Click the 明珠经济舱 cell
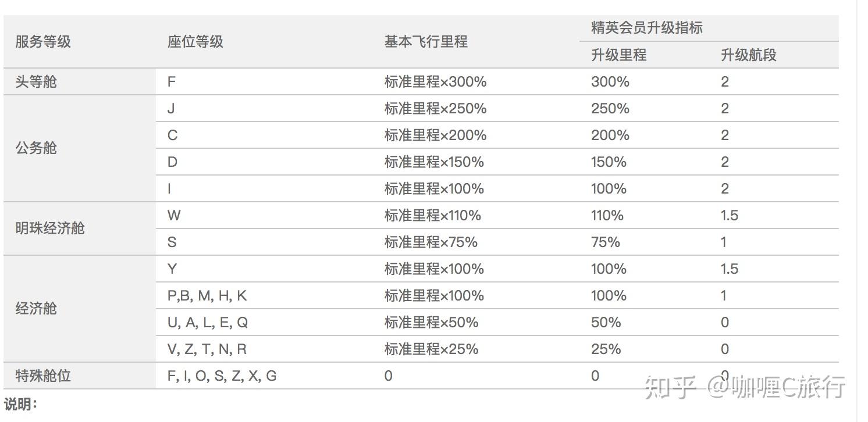The width and height of the screenshot is (868, 422). pos(50,228)
